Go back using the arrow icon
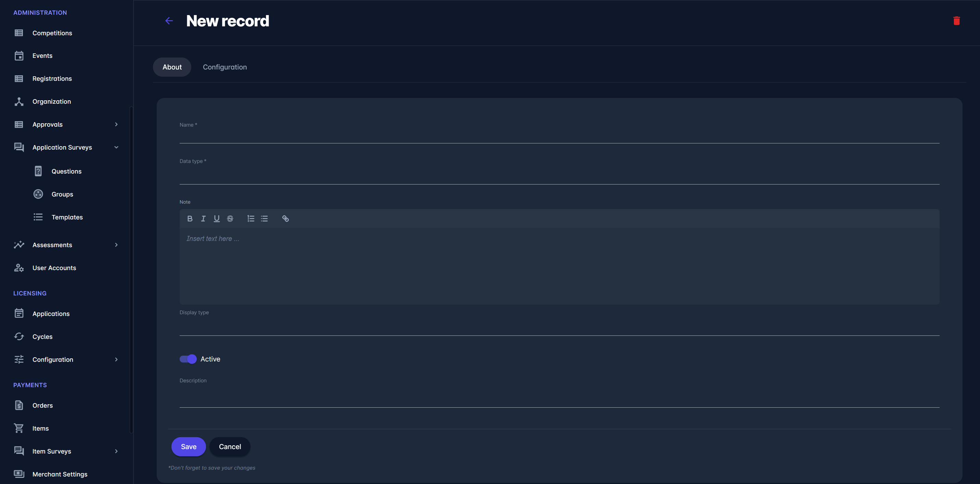 point(169,21)
